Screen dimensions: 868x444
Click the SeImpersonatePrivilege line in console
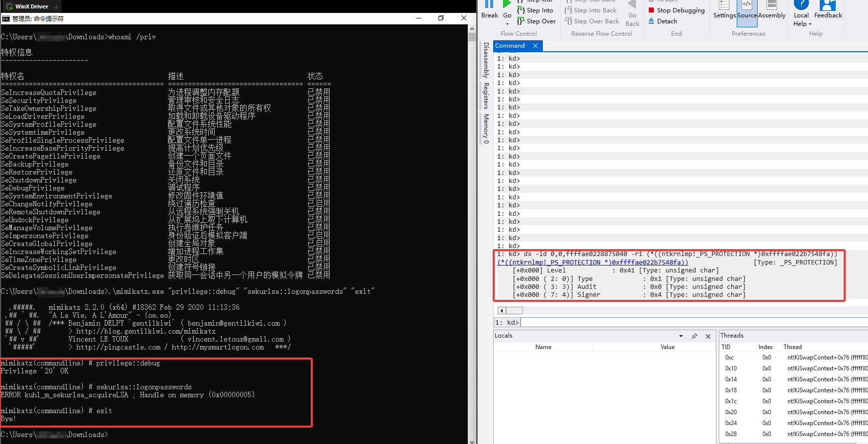pyautogui.click(x=45, y=236)
